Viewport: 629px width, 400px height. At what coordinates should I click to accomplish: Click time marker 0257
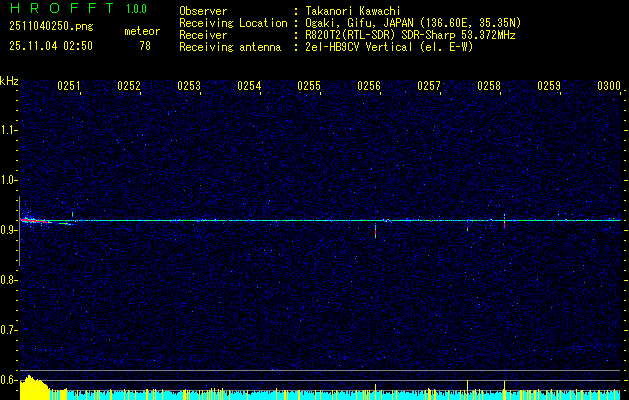[x=429, y=86]
